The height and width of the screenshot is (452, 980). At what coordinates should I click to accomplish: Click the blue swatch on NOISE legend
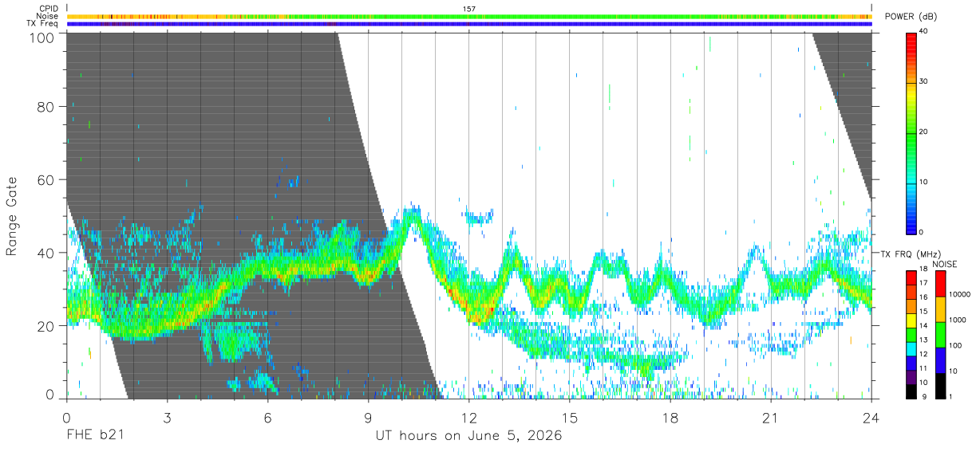pyautogui.click(x=940, y=360)
